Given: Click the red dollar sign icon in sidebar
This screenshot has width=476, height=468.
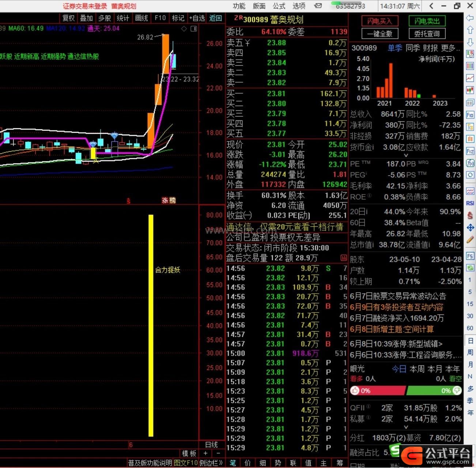Looking at the screenshot, I should [x=470, y=215].
